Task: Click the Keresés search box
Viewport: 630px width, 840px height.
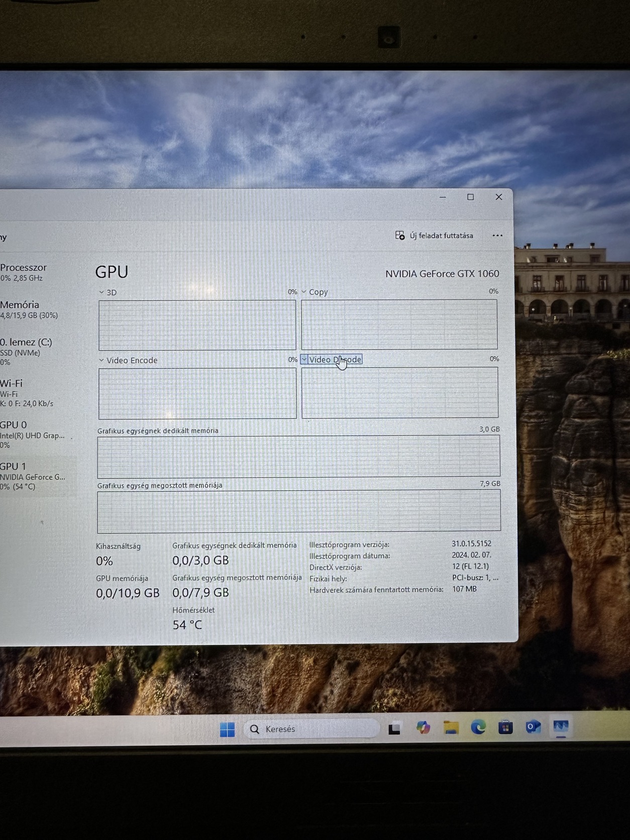Action: (x=311, y=729)
